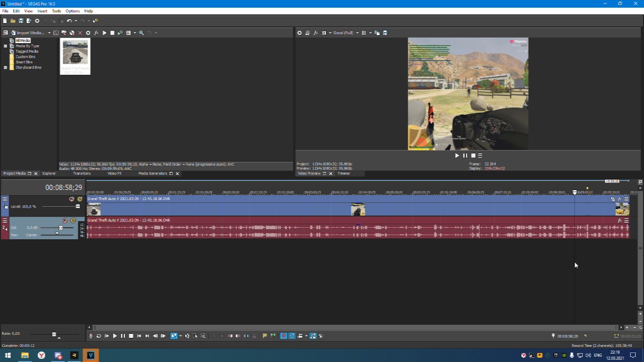Switch to the Transitions tab
The image size is (644, 362).
82,173
